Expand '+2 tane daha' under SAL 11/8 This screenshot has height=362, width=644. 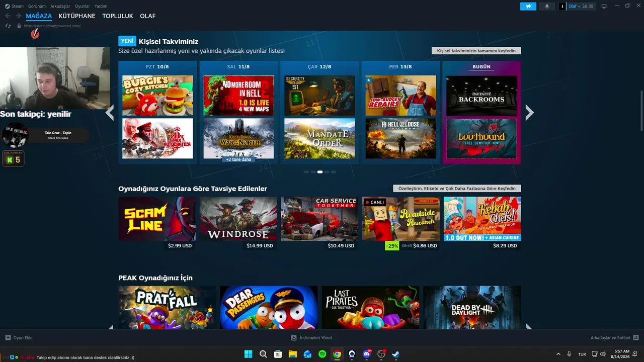click(x=238, y=159)
